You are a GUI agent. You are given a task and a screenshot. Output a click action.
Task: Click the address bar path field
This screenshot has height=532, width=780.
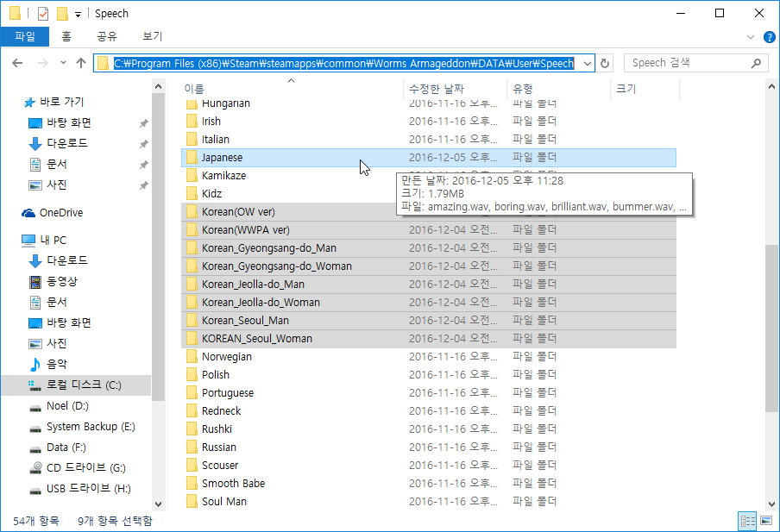coord(343,63)
